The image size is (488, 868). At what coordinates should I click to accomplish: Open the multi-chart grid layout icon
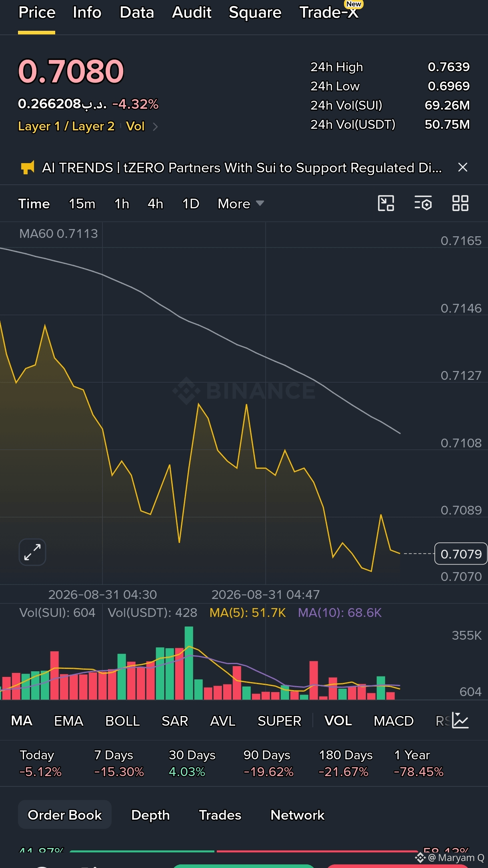[460, 204]
